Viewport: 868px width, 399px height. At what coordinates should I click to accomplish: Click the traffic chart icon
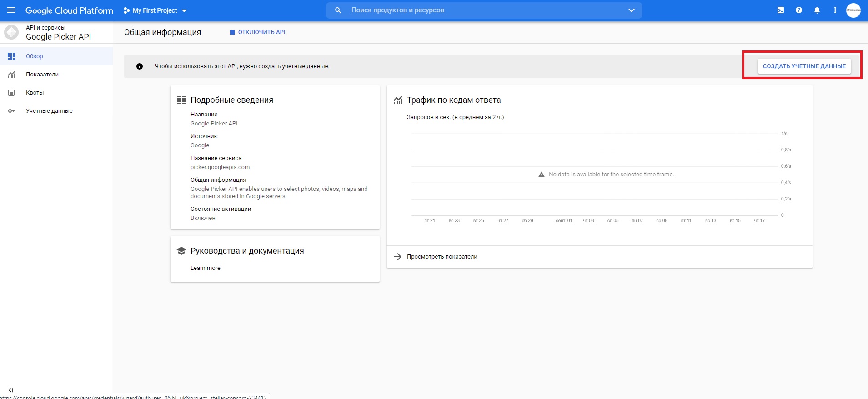(x=398, y=100)
